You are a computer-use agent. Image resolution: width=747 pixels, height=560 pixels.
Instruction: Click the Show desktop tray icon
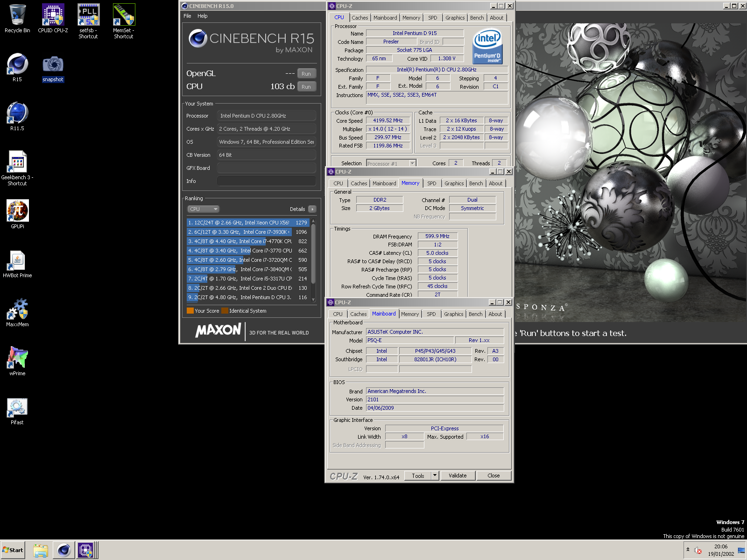[x=741, y=550]
